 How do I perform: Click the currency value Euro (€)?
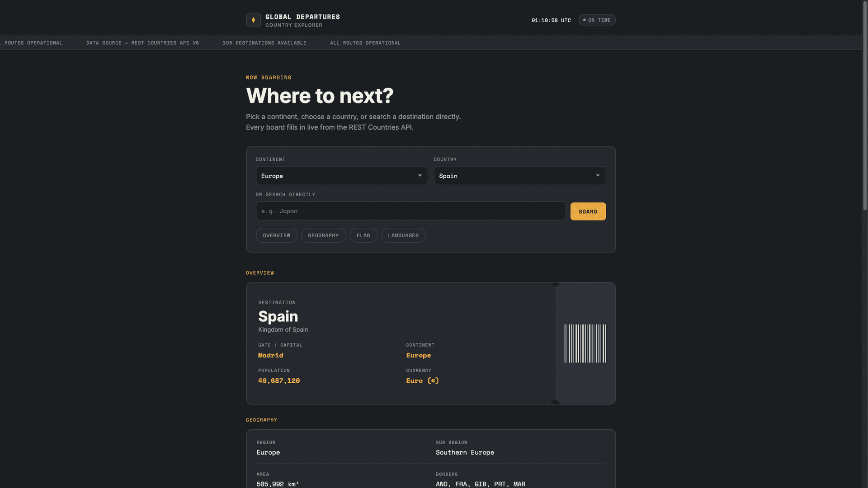pyautogui.click(x=422, y=381)
